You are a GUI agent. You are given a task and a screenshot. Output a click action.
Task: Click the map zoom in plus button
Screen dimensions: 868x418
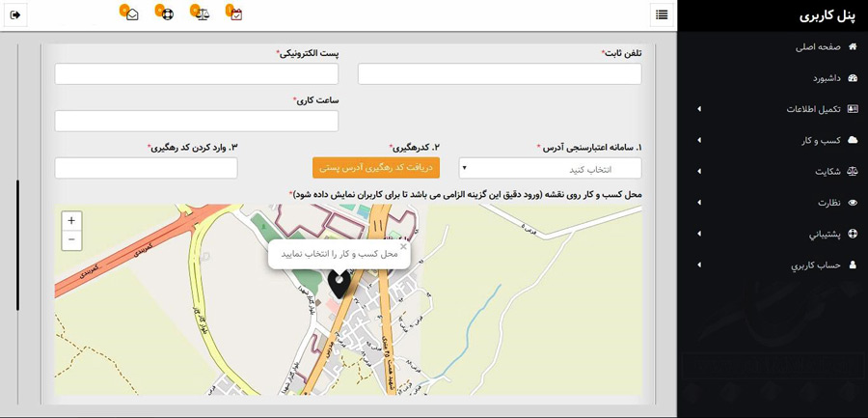[x=71, y=221]
